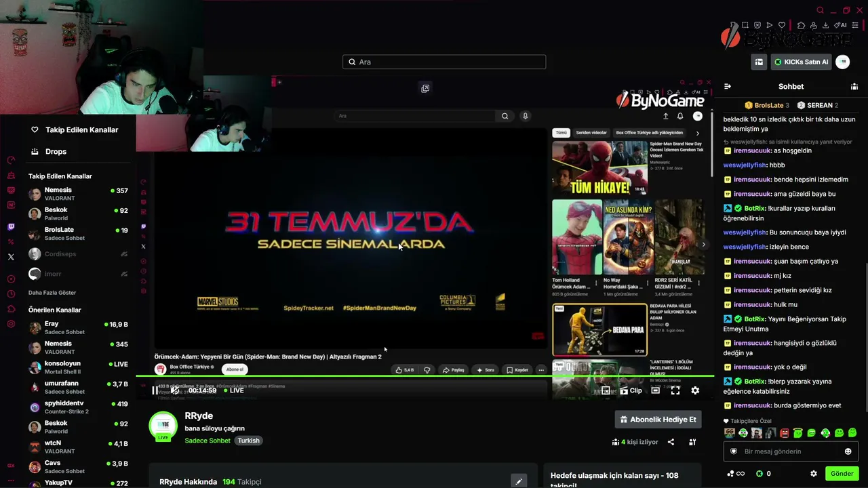Open the KICKs balance icon showing 0
This screenshot has width=868, height=488.
[x=763, y=474]
